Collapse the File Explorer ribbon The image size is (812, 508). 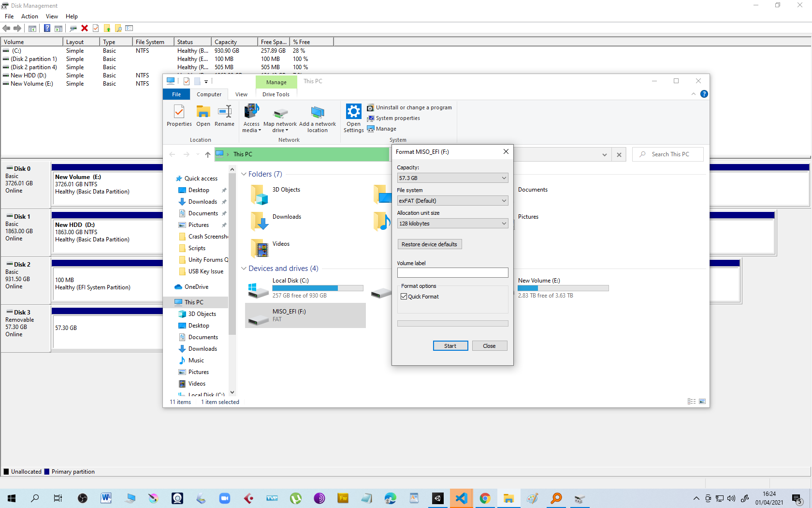(x=694, y=94)
